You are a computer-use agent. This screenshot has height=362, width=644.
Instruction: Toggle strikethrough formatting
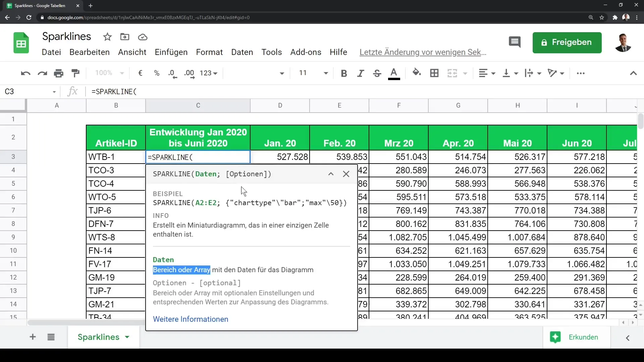click(377, 73)
